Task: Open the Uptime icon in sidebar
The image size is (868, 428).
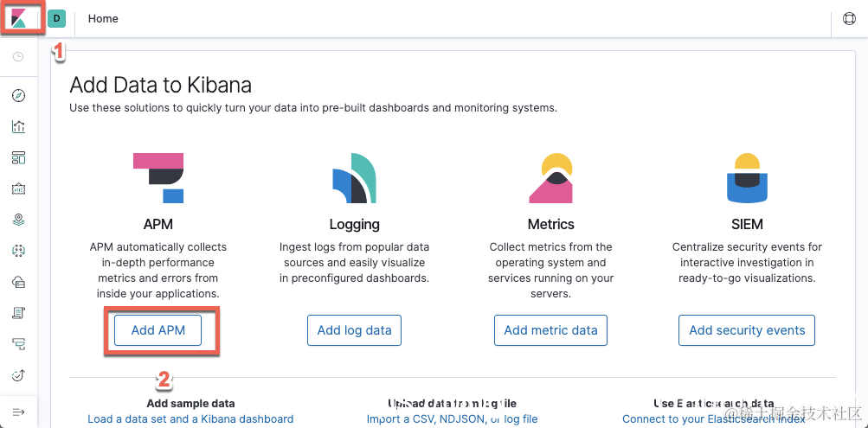Action: [x=19, y=375]
